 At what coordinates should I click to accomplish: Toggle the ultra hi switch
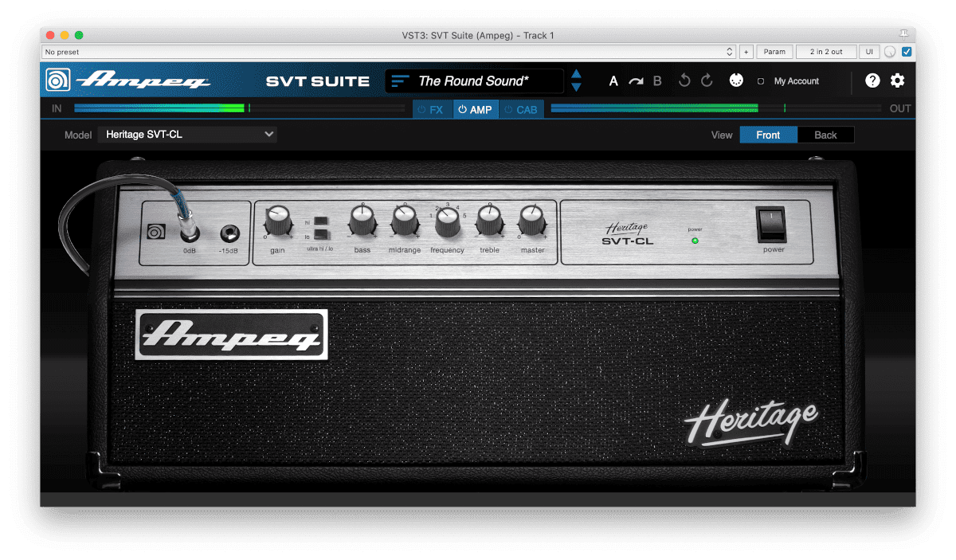click(x=320, y=221)
